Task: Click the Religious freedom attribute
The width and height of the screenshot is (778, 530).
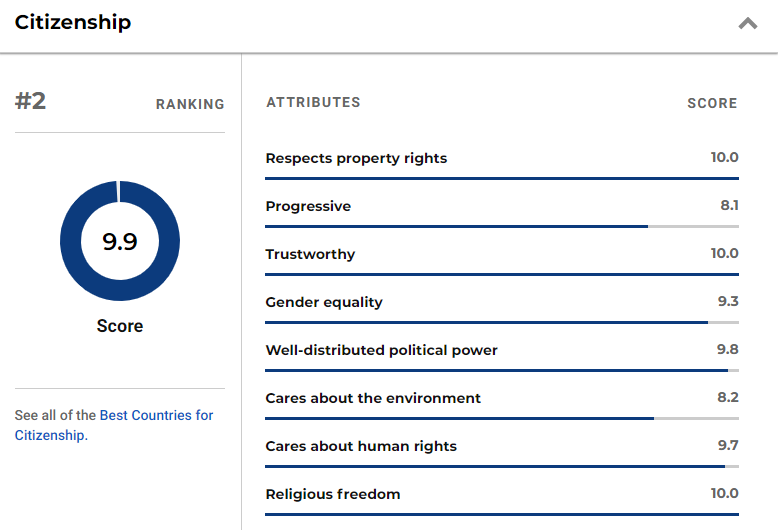Action: click(333, 494)
